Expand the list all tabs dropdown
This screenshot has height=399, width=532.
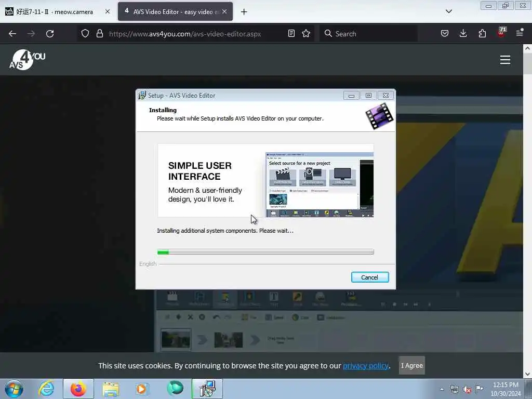[x=448, y=11]
